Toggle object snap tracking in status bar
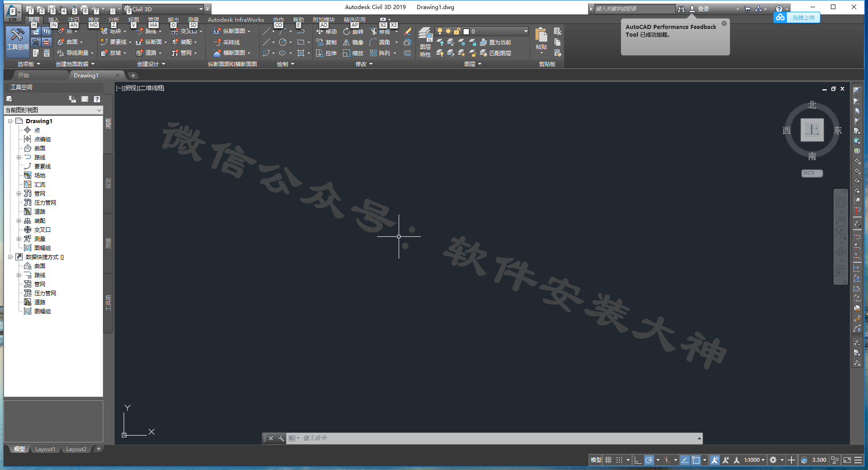 point(685,460)
